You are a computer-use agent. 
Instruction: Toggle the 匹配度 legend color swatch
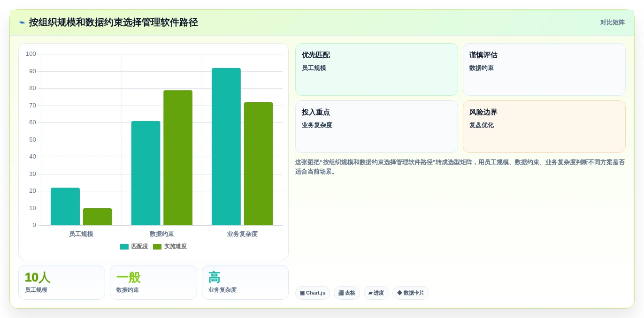click(x=124, y=247)
